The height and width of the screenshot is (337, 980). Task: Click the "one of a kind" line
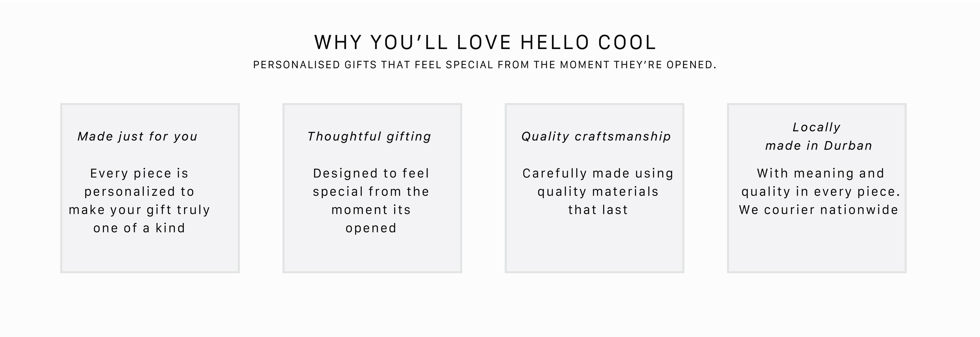(139, 228)
